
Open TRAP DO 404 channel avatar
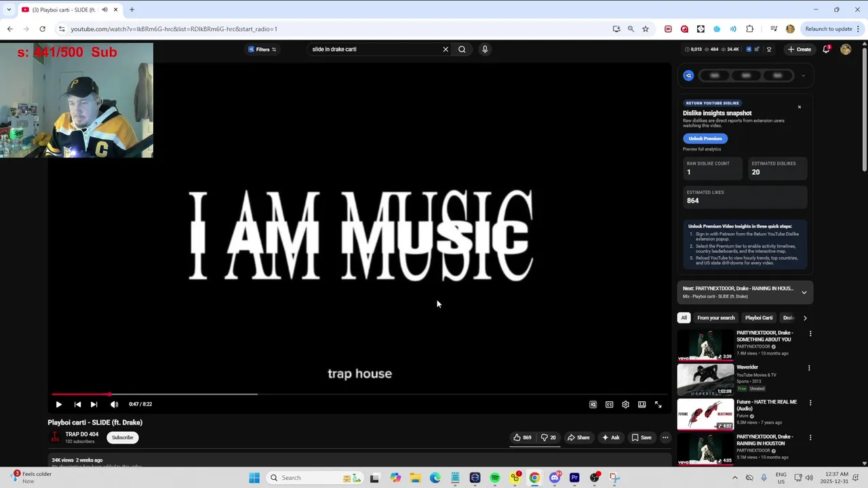pyautogui.click(x=55, y=437)
